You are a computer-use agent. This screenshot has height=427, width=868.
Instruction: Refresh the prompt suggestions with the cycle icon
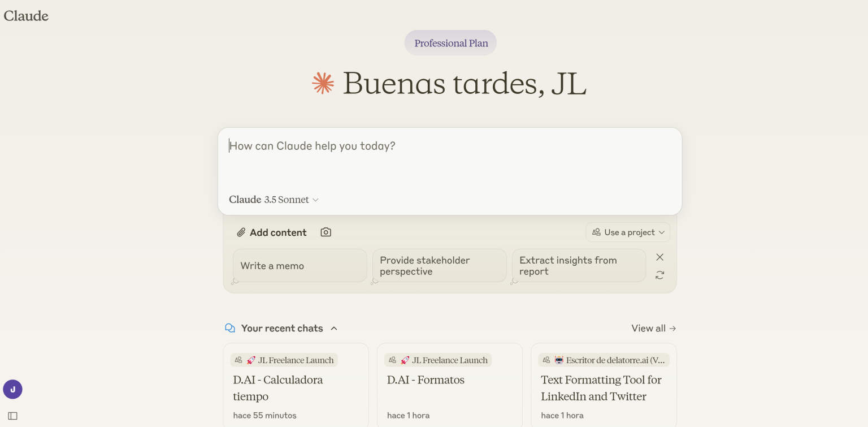(659, 275)
